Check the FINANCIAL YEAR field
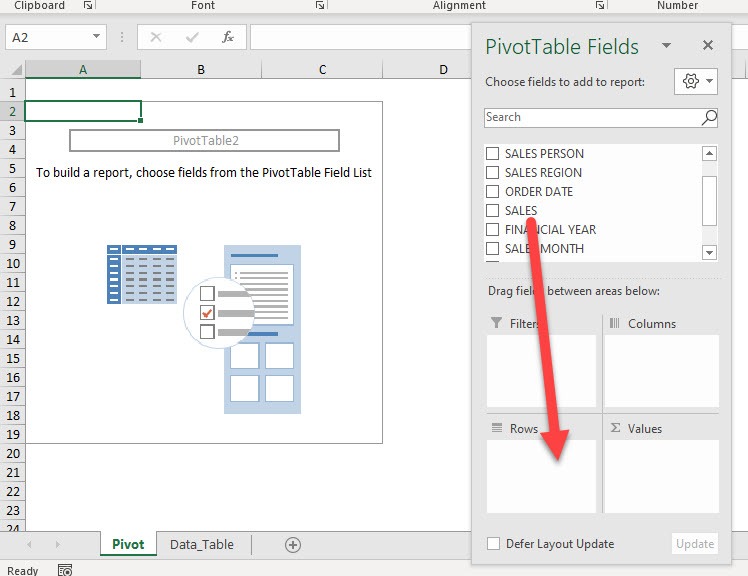 pyautogui.click(x=492, y=230)
